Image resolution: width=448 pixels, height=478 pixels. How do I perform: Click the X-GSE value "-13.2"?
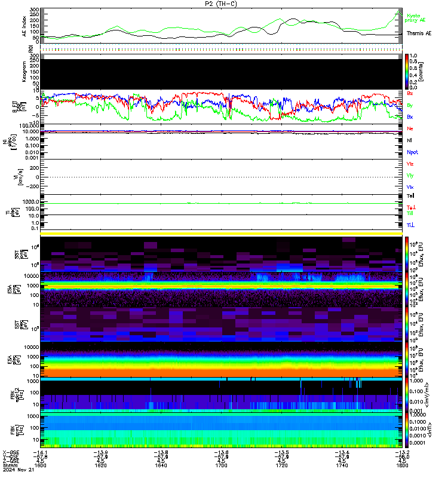pyautogui.click(x=402, y=452)
